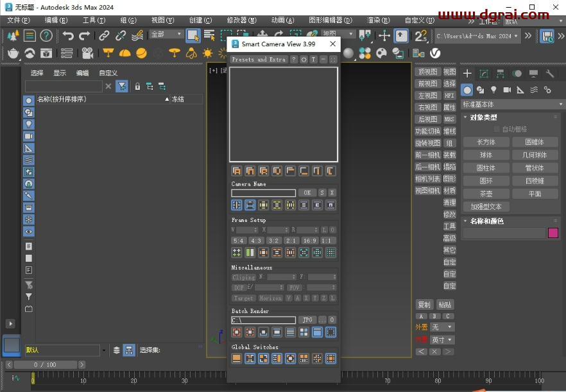Image resolution: width=566 pixels, height=392 pixels.
Task: Click the ? help button in Smart Camera View
Action: click(x=294, y=60)
